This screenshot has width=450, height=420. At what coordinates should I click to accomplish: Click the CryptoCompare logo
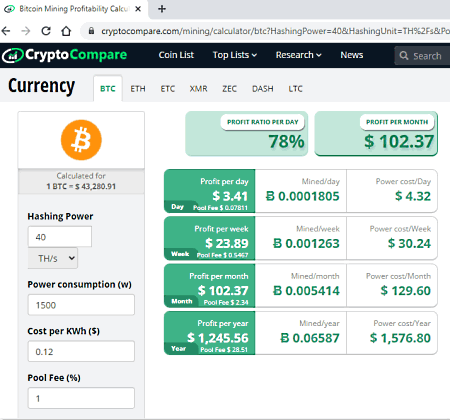click(64, 55)
